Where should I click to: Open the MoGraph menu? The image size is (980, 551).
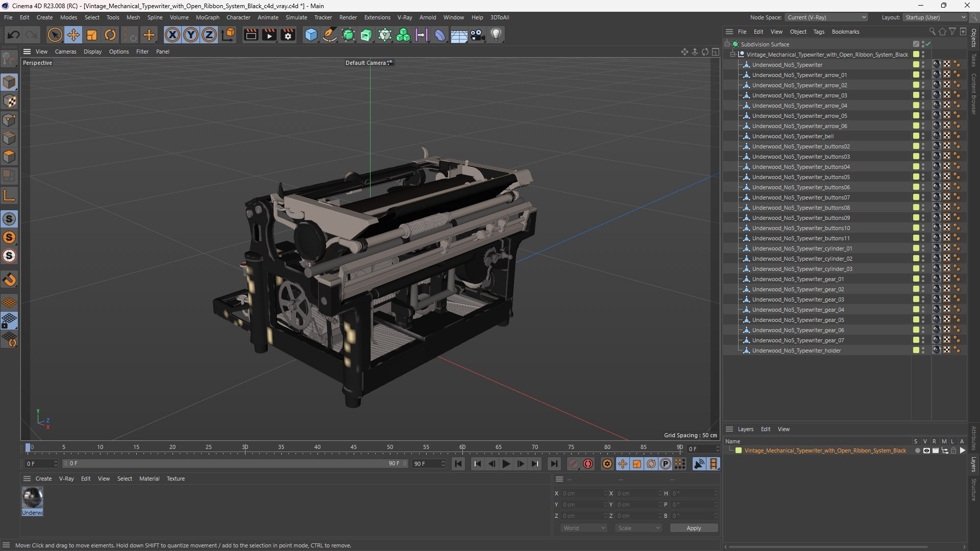pyautogui.click(x=207, y=17)
